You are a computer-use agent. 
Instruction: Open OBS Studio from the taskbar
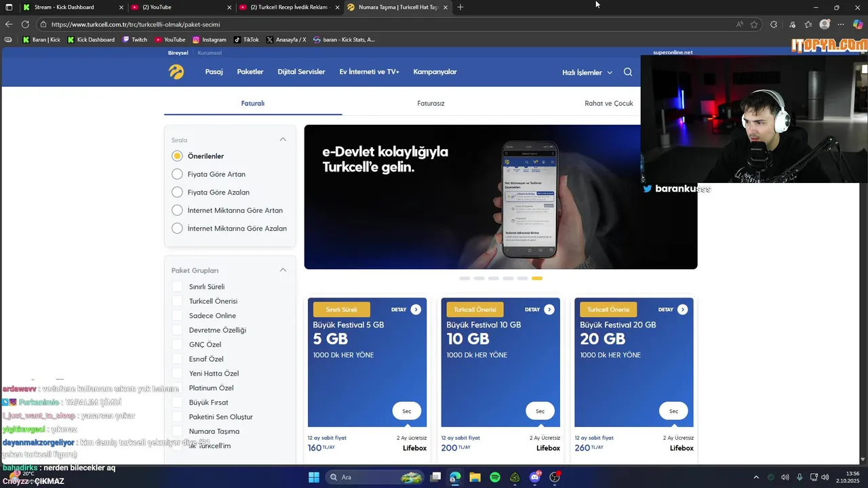[x=555, y=477]
